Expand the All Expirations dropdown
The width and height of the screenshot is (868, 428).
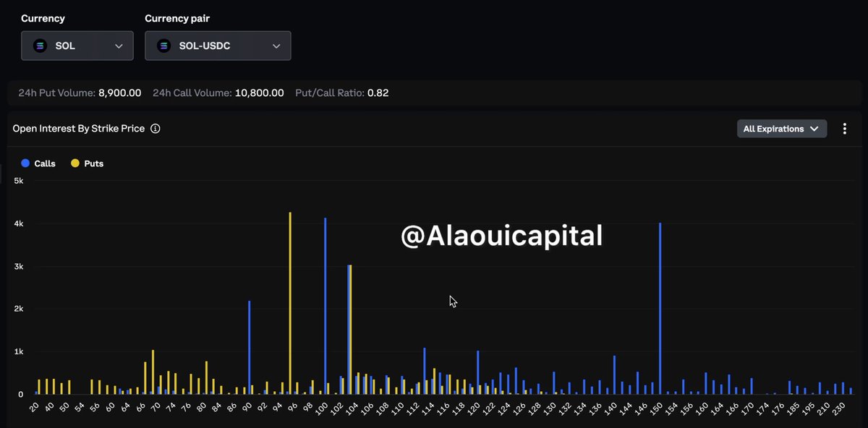[x=782, y=129]
